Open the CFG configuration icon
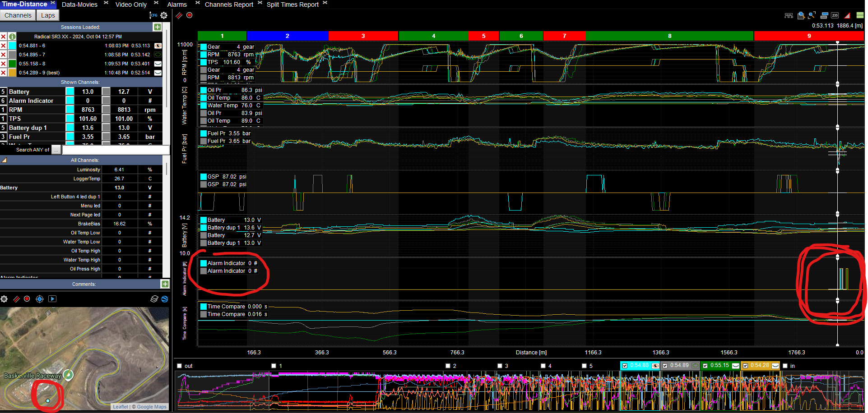The height and width of the screenshot is (413, 868). pyautogui.click(x=153, y=15)
